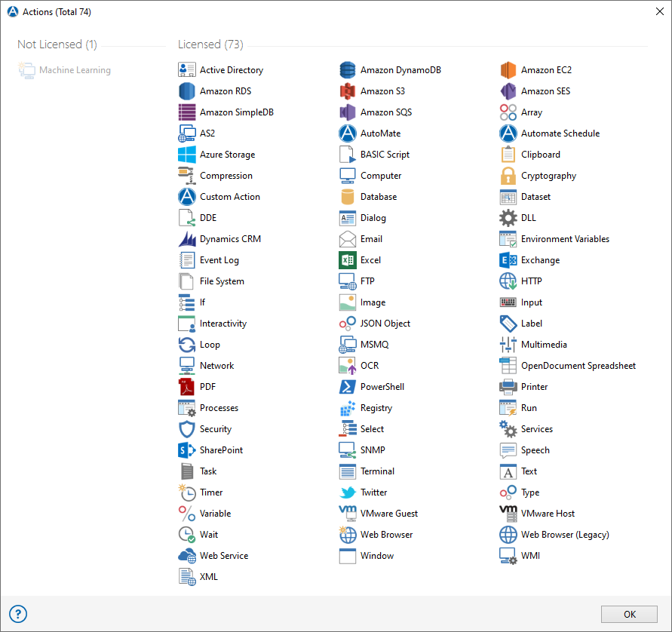Select the Processes label
This screenshot has height=632, width=672.
[219, 407]
